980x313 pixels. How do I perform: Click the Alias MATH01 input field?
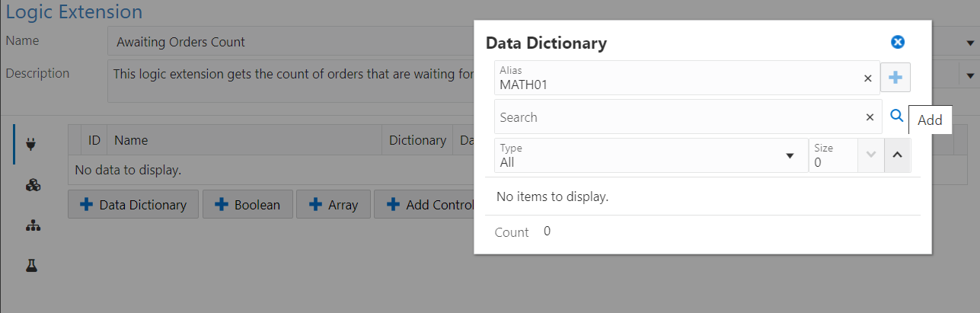(678, 78)
